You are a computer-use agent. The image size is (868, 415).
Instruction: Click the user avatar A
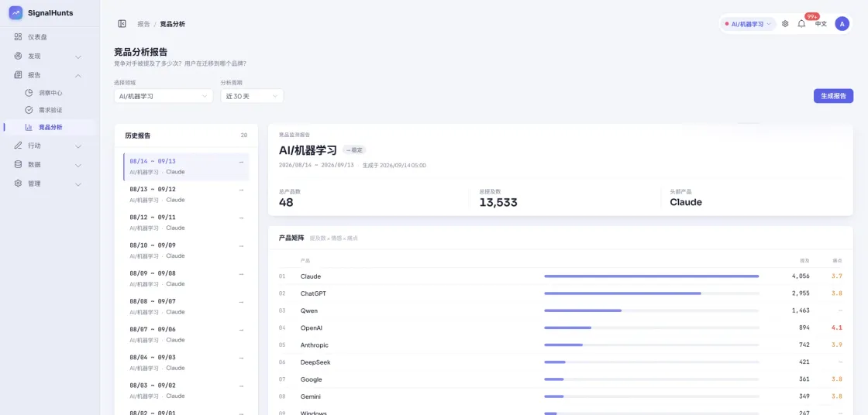pyautogui.click(x=842, y=24)
